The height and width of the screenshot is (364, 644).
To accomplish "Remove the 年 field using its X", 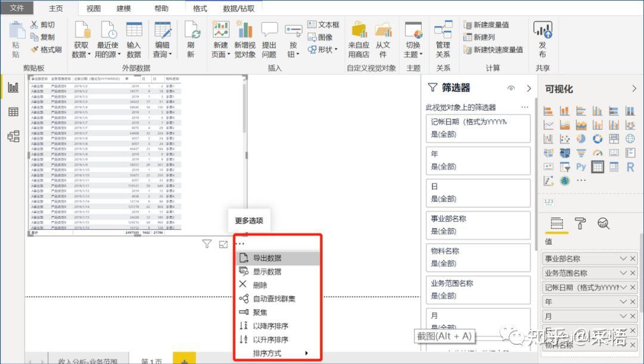I will (x=633, y=301).
